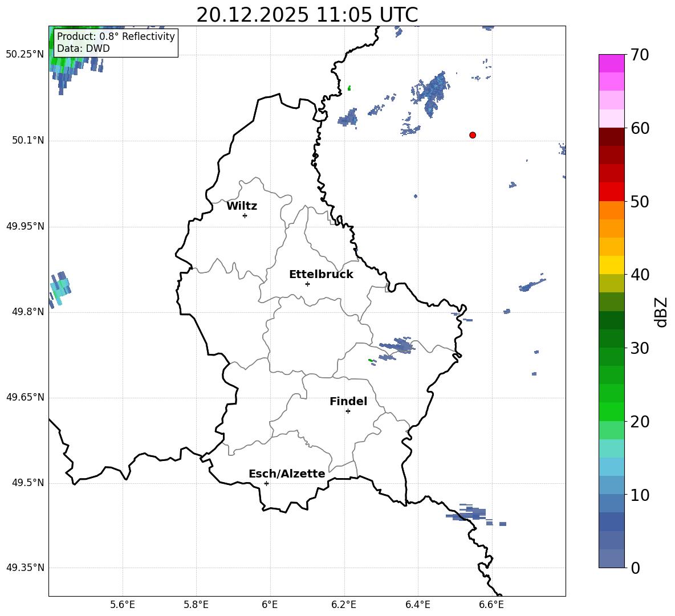The width and height of the screenshot is (675, 616).
Task: Click the 49.8°N latitude label
Action: pyautogui.click(x=28, y=312)
